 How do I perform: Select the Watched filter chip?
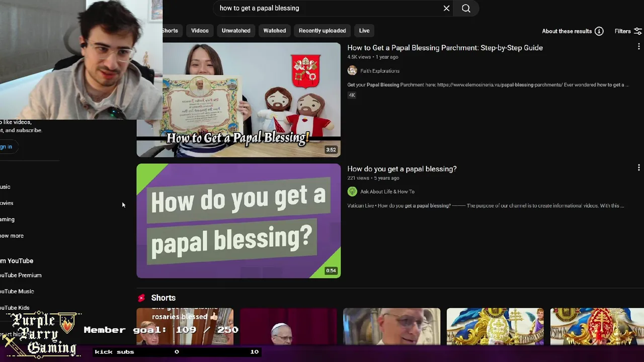(275, 31)
